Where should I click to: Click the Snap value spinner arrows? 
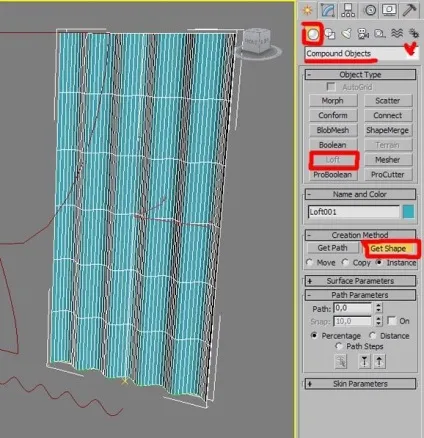pyautogui.click(x=378, y=321)
